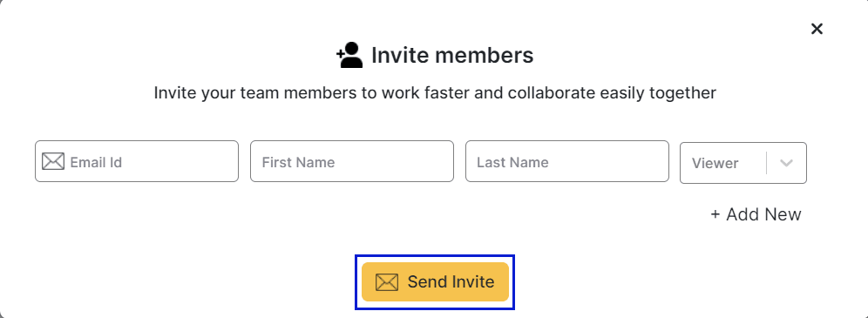
Task: Click the Send Invite text label
Action: (451, 282)
